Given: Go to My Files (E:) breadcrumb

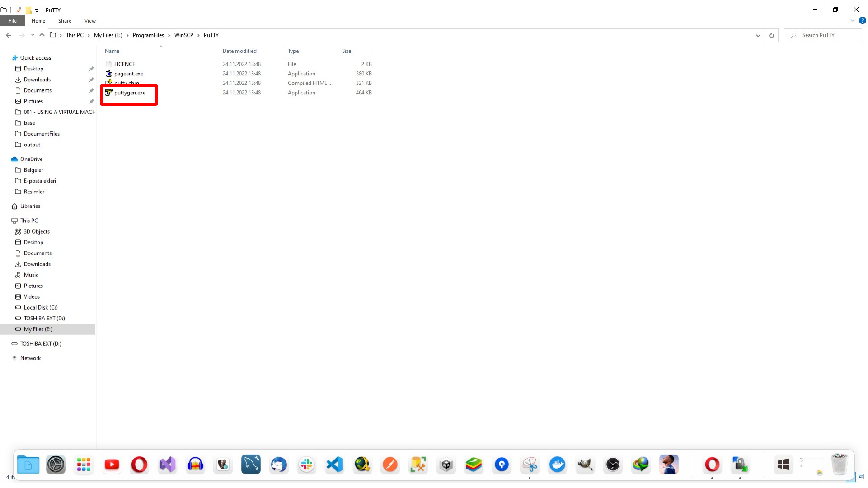Looking at the screenshot, I should [108, 35].
